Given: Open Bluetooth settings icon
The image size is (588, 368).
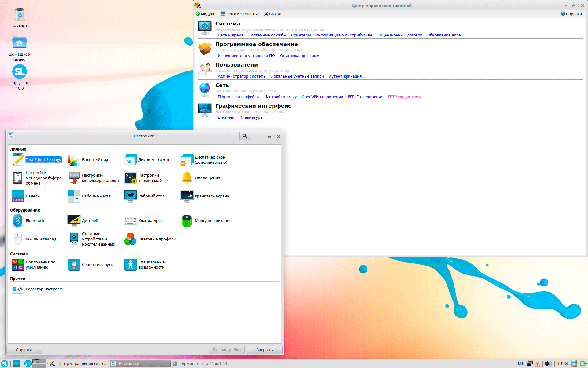Looking at the screenshot, I should point(18,221).
